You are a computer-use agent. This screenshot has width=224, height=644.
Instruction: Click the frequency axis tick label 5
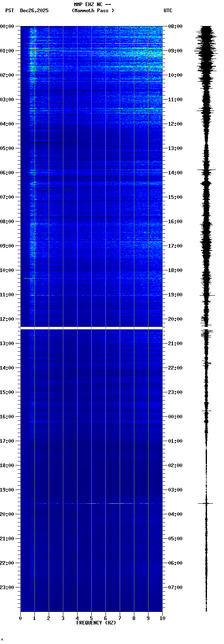[x=91, y=618]
